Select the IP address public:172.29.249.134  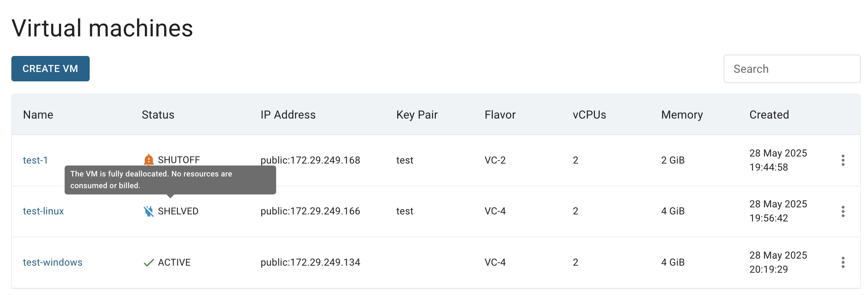(310, 262)
